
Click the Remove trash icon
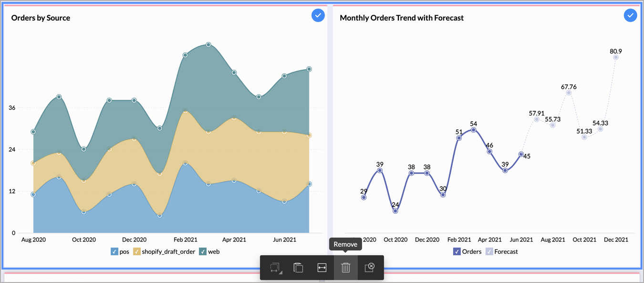point(346,268)
